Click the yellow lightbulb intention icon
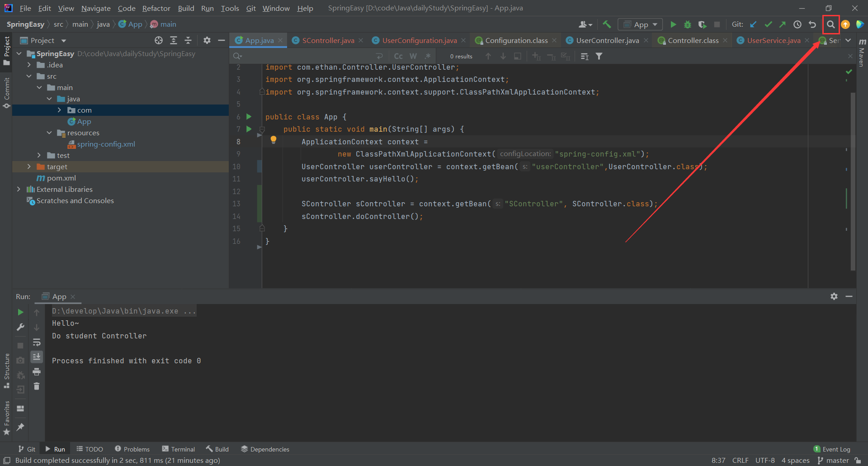868x466 pixels. point(274,140)
